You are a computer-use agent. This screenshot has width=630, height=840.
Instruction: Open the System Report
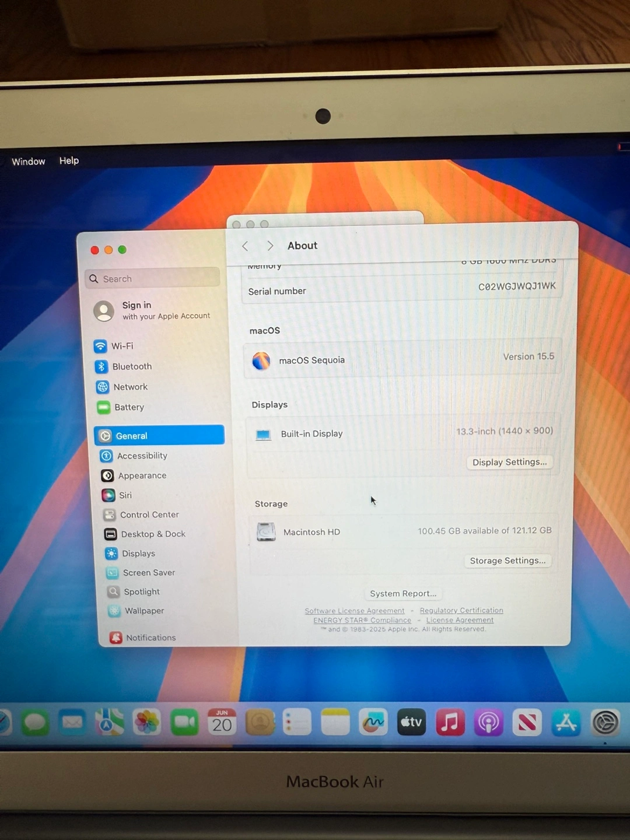[403, 593]
